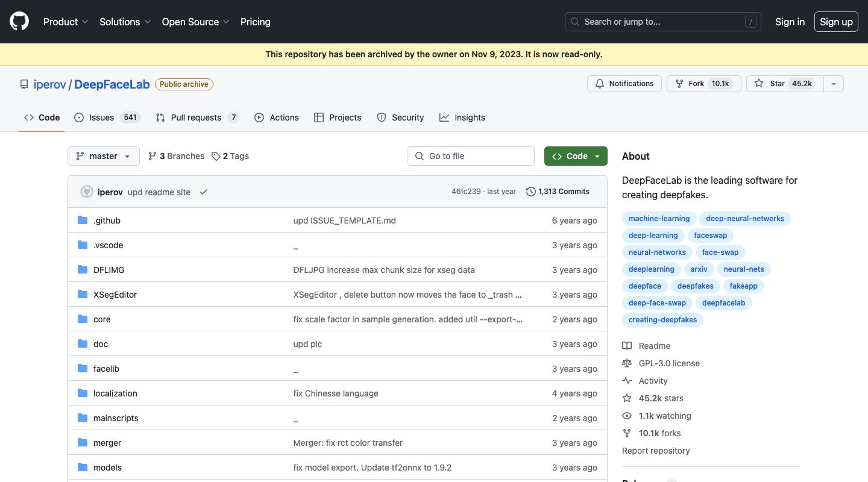The height and width of the screenshot is (482, 868).
Task: Open the GPL-3.0 license link
Action: click(669, 363)
